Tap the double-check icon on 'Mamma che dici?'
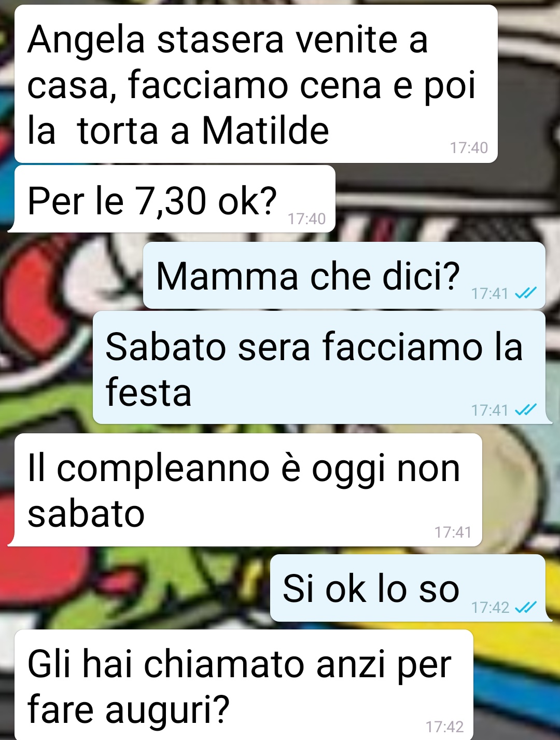Image resolution: width=560 pixels, height=740 pixels. pyautogui.click(x=526, y=294)
